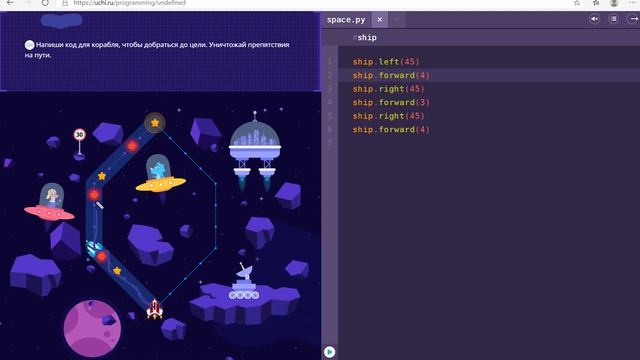Screen dimensions: 640x360
Task: Click the rocket ship on the map
Action: click(155, 309)
